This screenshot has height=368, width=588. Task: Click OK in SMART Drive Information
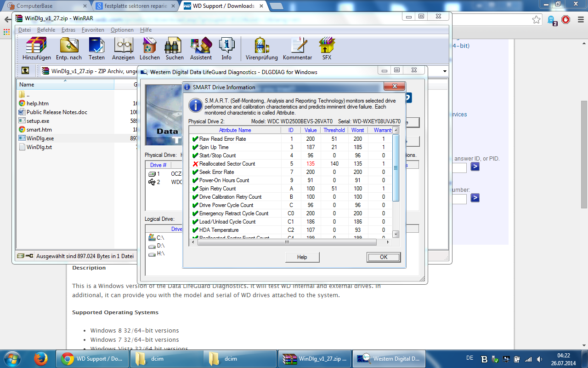click(x=384, y=257)
